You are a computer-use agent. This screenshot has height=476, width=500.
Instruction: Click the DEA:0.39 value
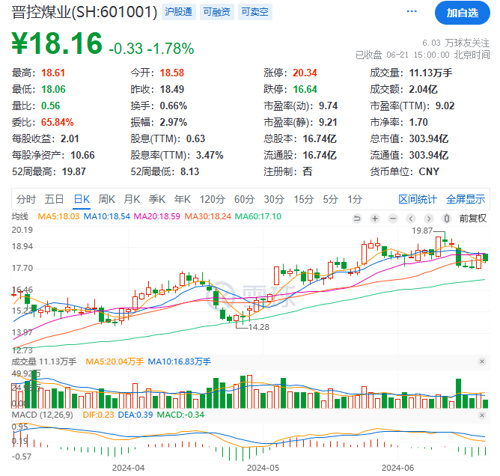tap(135, 415)
